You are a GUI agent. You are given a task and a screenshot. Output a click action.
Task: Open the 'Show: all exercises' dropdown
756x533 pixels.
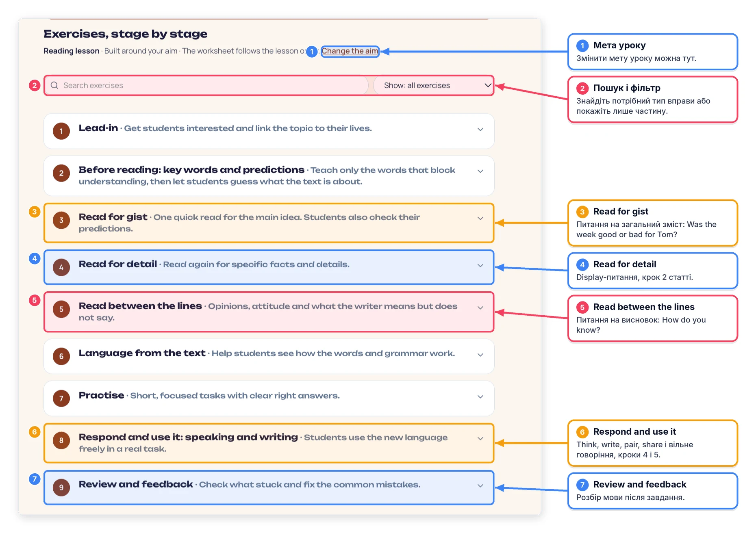433,85
